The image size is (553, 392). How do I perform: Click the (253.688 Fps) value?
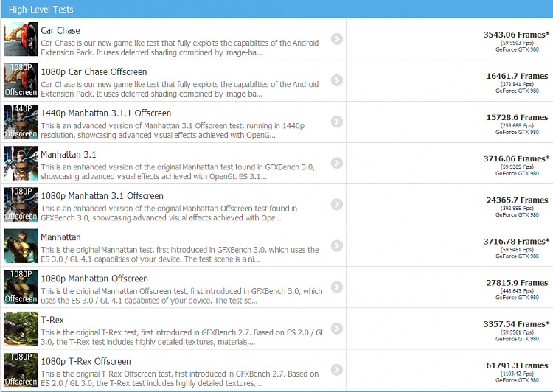tap(517, 125)
